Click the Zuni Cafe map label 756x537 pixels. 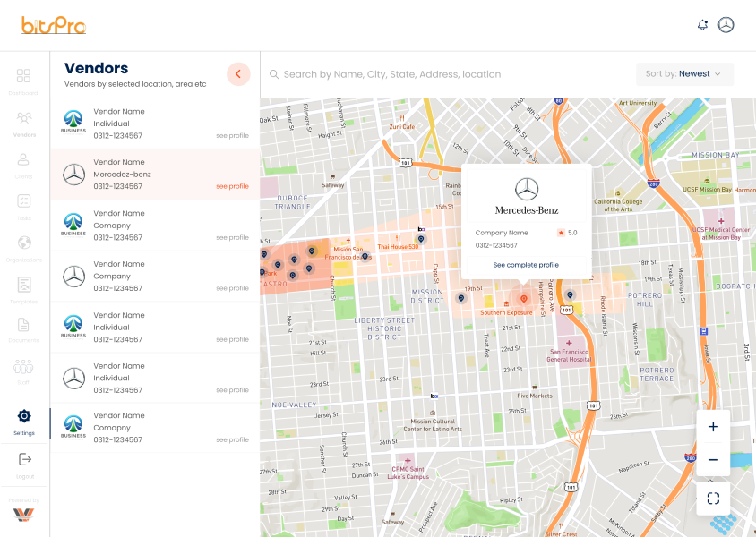coord(402,127)
